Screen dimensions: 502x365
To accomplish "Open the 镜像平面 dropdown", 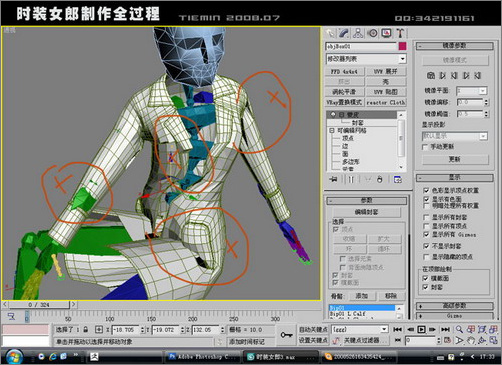I will [x=483, y=91].
